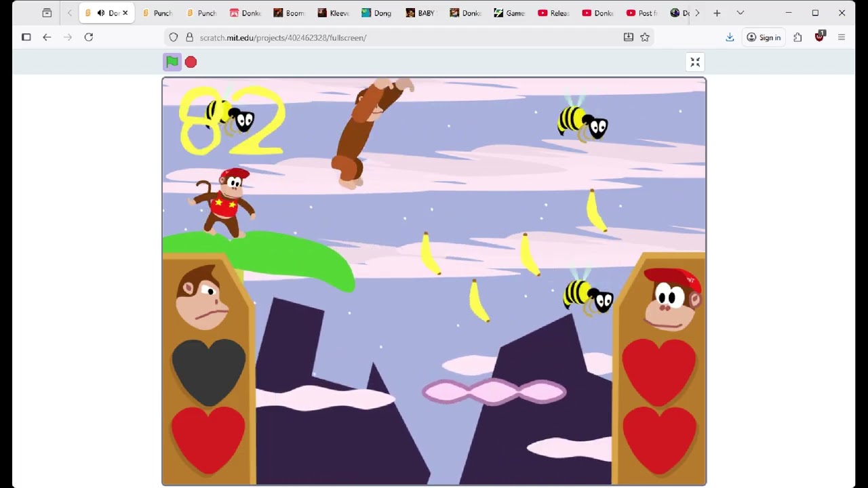Click the green flag to start the game

point(172,62)
